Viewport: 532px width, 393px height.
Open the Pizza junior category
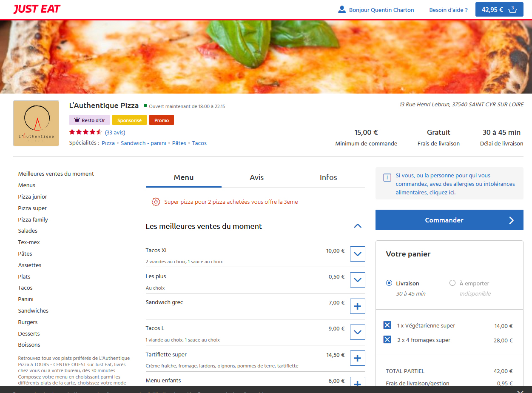coord(33,197)
